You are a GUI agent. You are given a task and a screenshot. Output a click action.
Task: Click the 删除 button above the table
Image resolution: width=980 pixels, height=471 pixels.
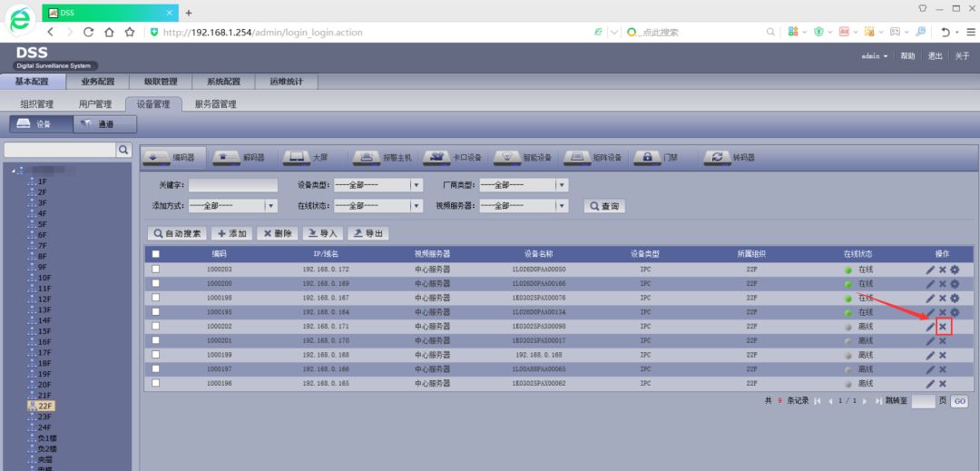(x=277, y=233)
